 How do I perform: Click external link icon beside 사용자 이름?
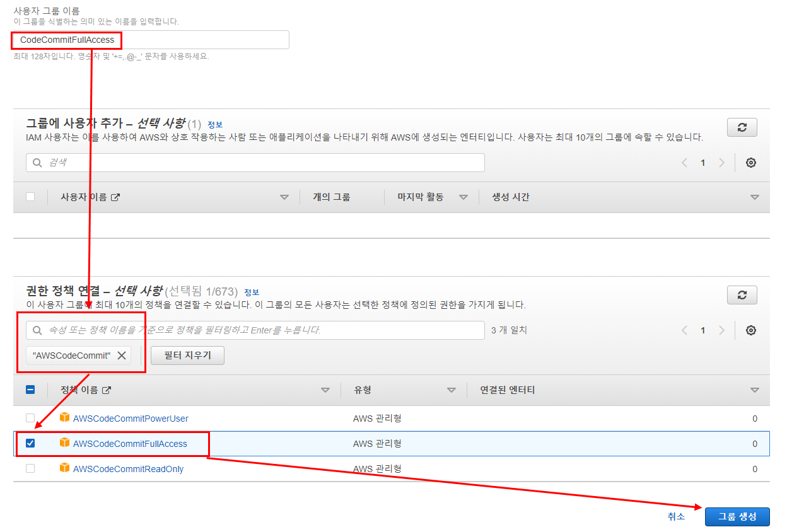click(115, 197)
